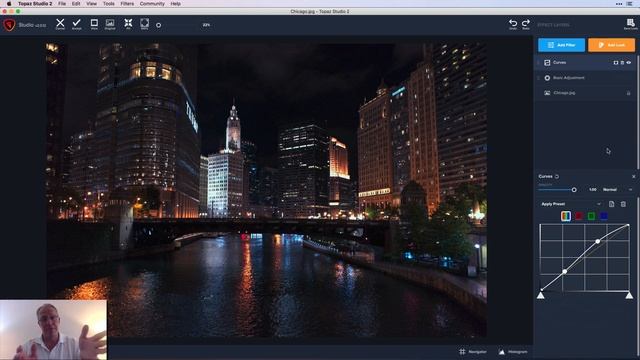Open the Help menu

click(x=176, y=4)
